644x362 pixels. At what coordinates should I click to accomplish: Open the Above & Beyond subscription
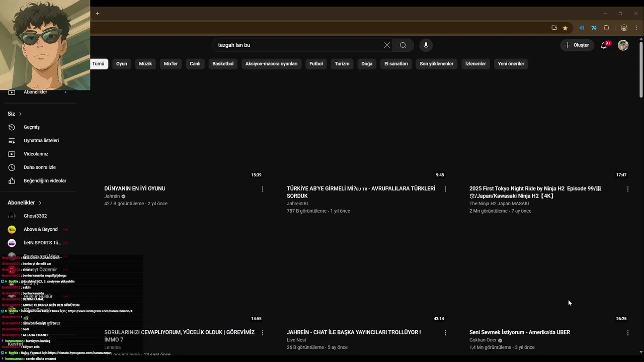[x=38, y=229]
